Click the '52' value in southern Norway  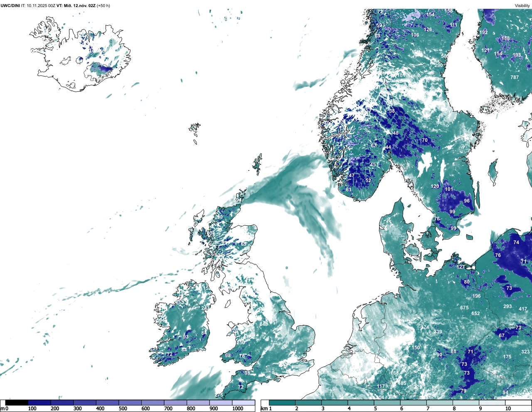click(368, 180)
